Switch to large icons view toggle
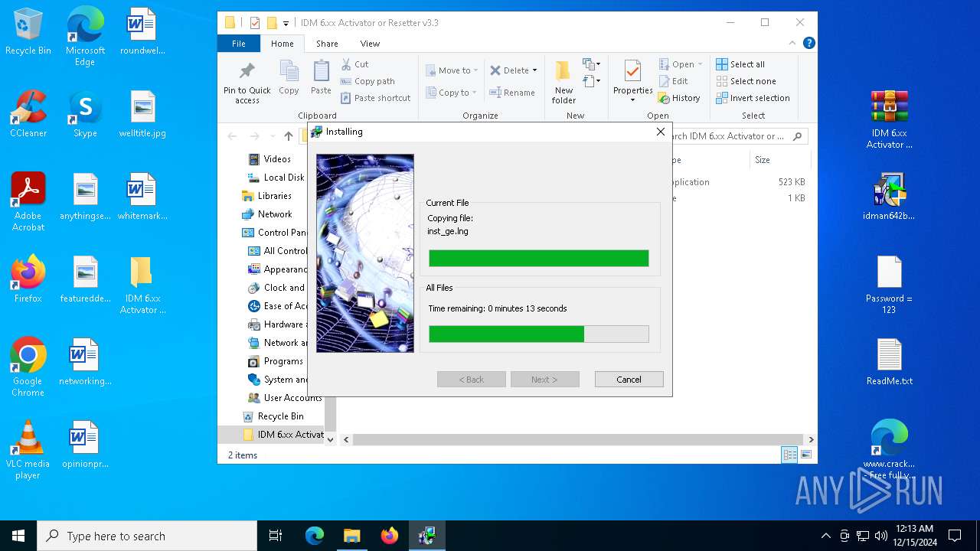Screen dimensions: 980x551 point(805,455)
